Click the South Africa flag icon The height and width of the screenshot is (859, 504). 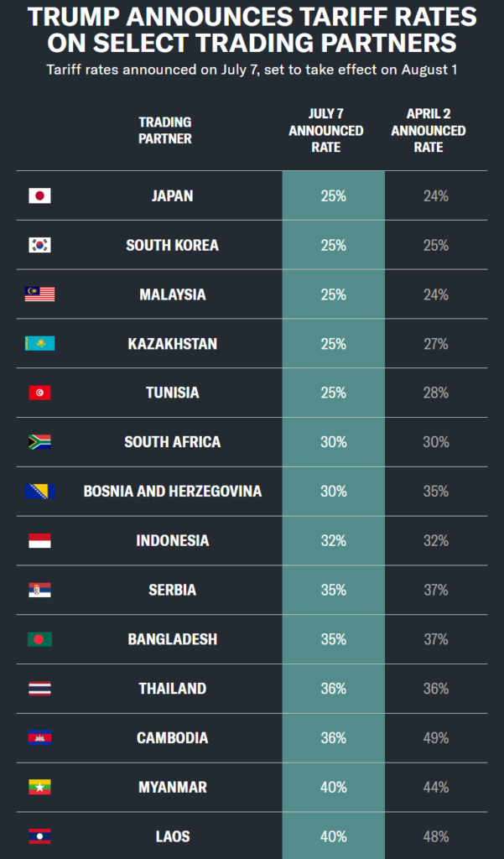tap(39, 442)
